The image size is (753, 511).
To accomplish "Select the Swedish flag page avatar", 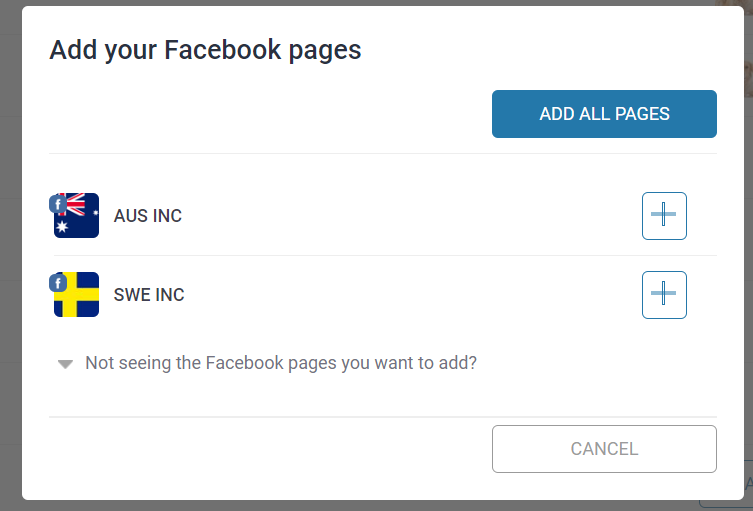I will (76, 295).
